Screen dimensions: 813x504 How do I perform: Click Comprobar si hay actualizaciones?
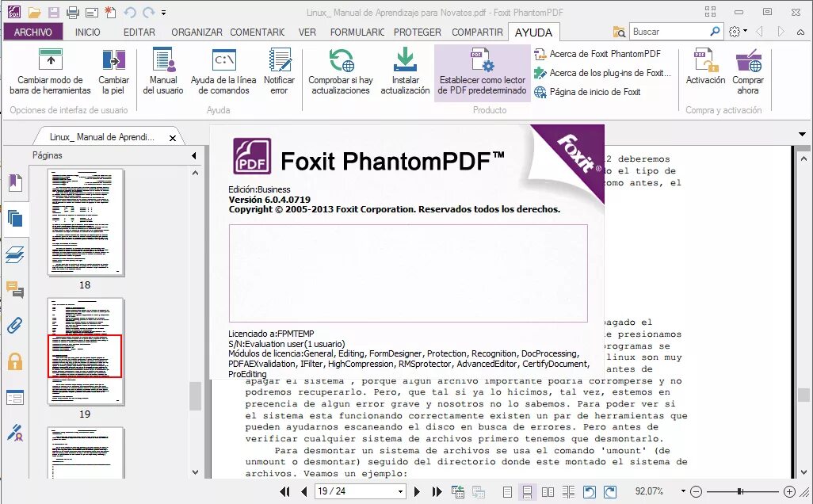click(x=340, y=71)
